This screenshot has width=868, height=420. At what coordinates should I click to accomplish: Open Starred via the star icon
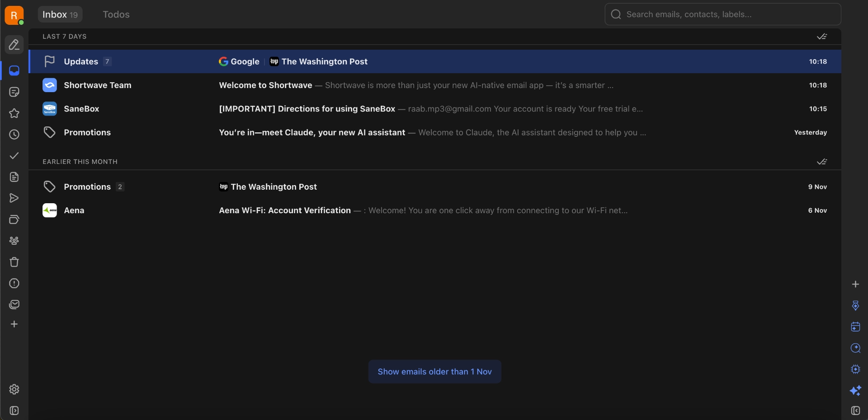(14, 113)
